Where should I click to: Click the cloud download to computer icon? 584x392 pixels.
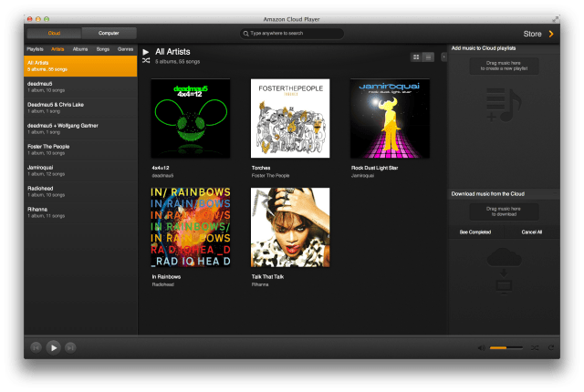pyautogui.click(x=504, y=272)
